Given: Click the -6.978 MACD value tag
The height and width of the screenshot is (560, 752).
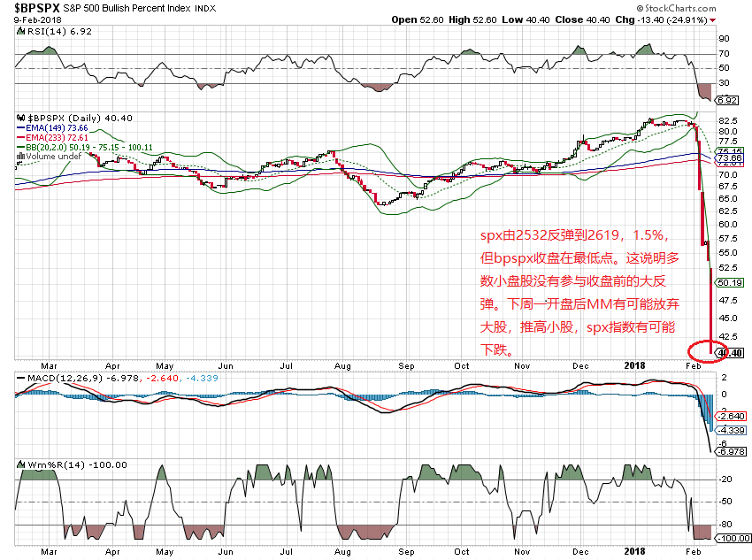Looking at the screenshot, I should click(729, 452).
